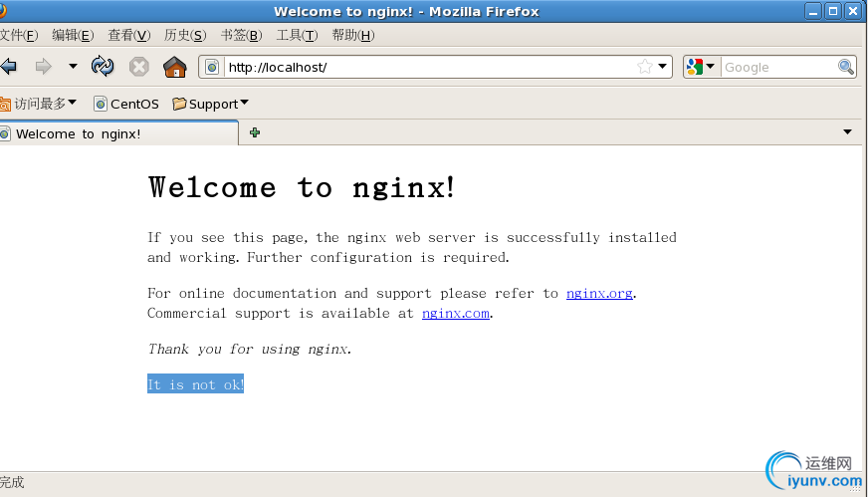Go back with the Back arrow

coord(8,67)
